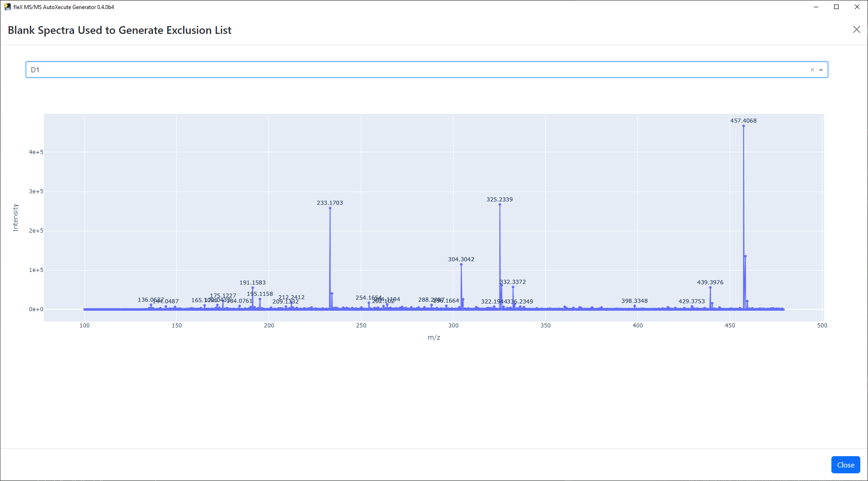Pick the 325.2339 peak label
This screenshot has width=868, height=481.
coord(499,199)
